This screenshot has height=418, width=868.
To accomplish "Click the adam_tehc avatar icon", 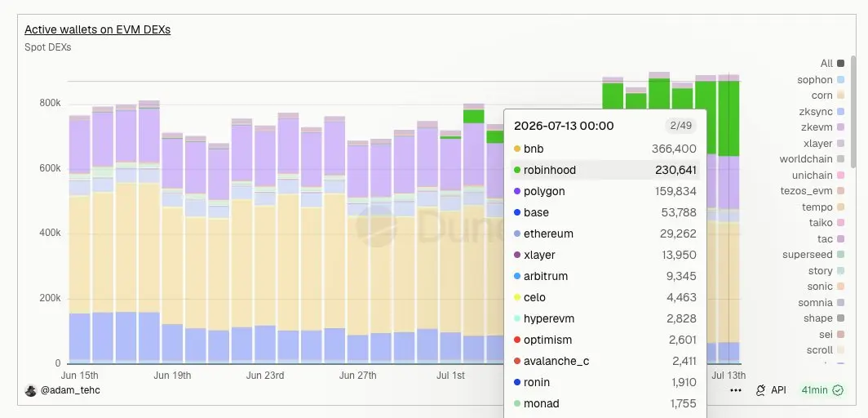I will [31, 389].
